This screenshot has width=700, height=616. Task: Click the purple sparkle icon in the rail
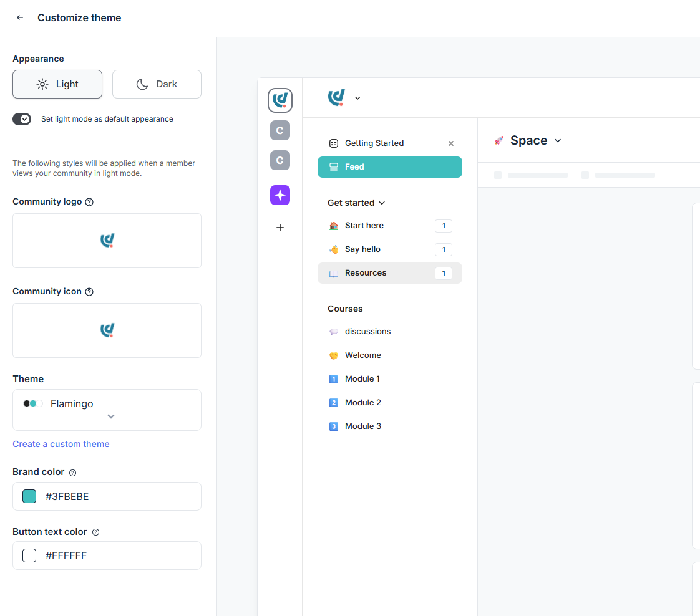point(280,195)
